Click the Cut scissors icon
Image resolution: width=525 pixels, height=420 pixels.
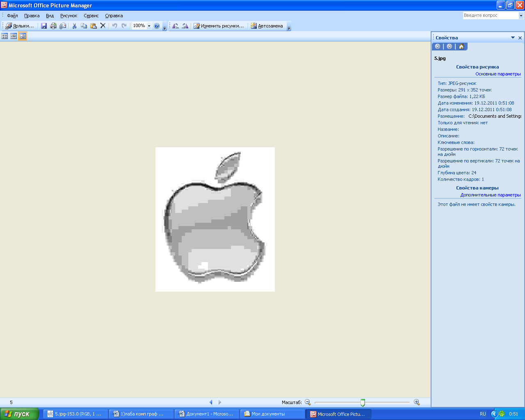click(75, 26)
